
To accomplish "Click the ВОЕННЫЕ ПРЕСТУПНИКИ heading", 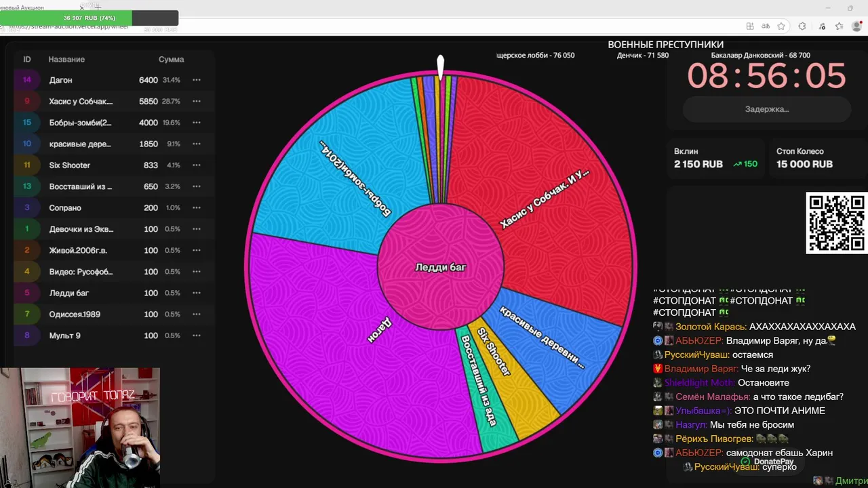I will tap(665, 45).
